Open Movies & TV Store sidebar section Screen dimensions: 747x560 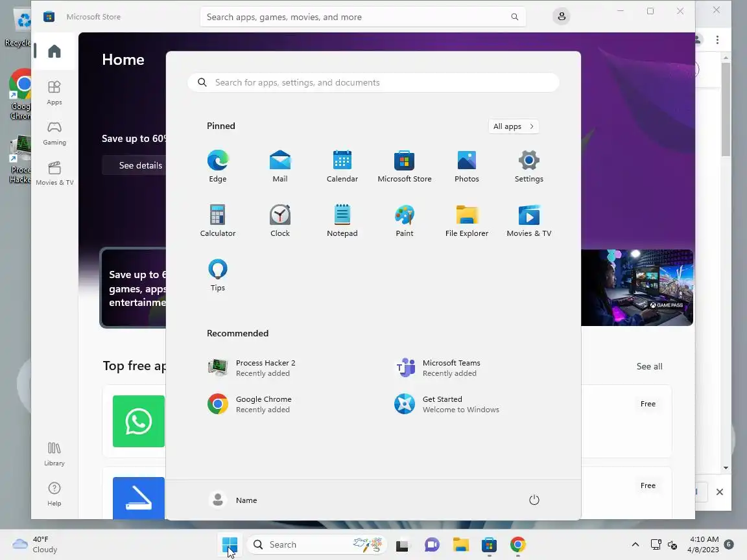coord(54,173)
